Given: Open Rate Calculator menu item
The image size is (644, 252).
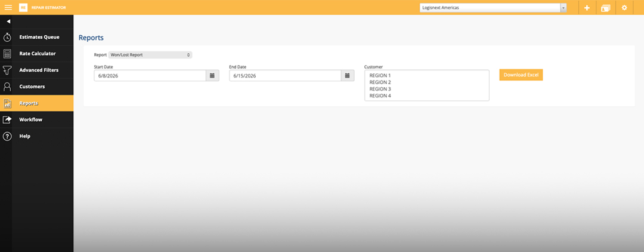Looking at the screenshot, I should [x=38, y=53].
